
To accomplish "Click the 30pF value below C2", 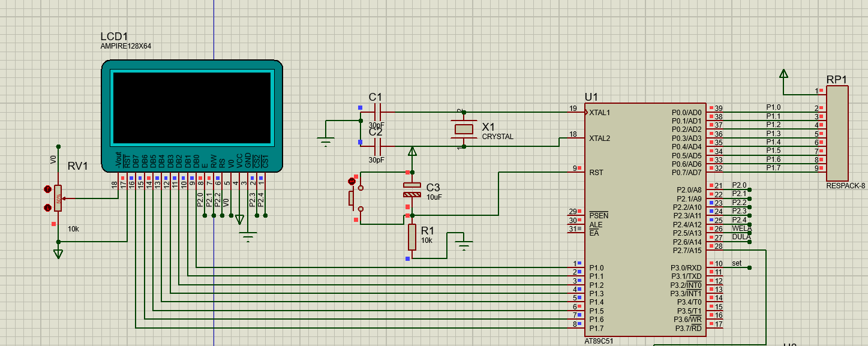I will pos(376,160).
